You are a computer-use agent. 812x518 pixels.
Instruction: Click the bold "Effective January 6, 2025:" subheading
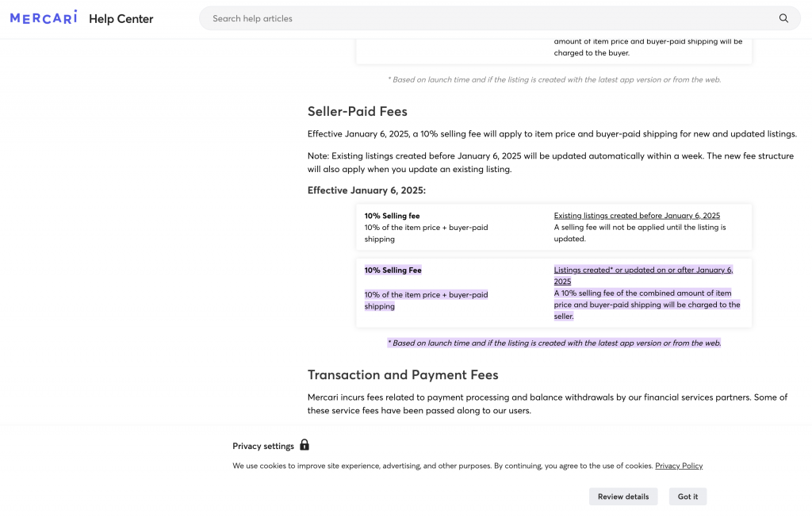pos(366,190)
